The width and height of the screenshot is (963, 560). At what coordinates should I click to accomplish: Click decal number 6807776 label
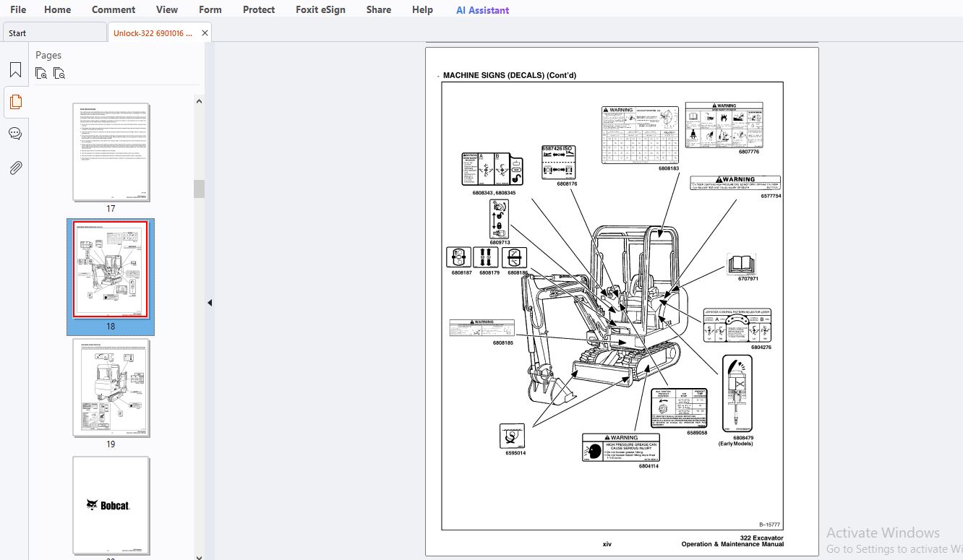point(749,152)
